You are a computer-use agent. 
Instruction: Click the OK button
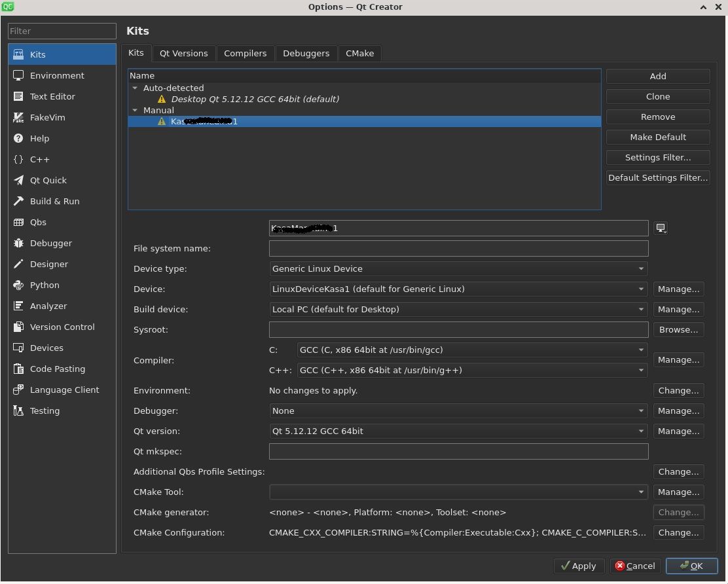(692, 567)
